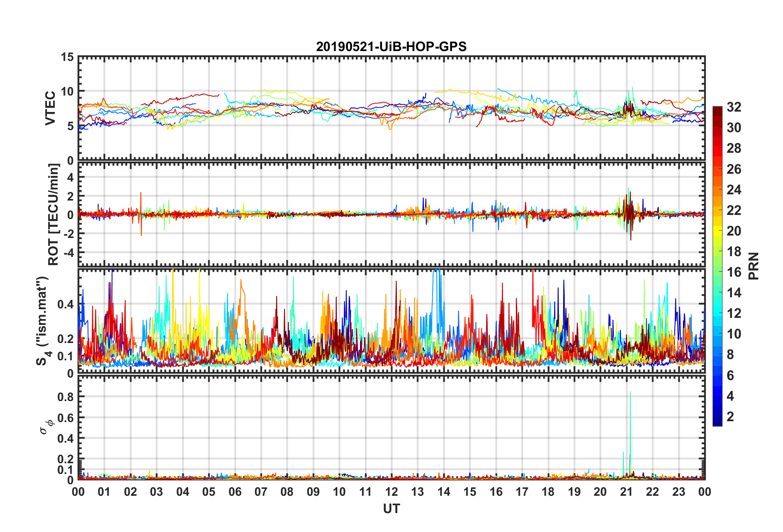783x532 pixels.
Task: Click the ROT axis tick value 4
Action: (71, 177)
